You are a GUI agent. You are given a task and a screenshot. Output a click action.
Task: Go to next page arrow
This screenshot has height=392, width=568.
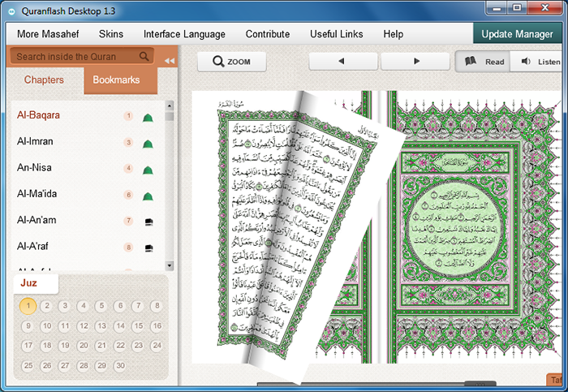(x=416, y=62)
